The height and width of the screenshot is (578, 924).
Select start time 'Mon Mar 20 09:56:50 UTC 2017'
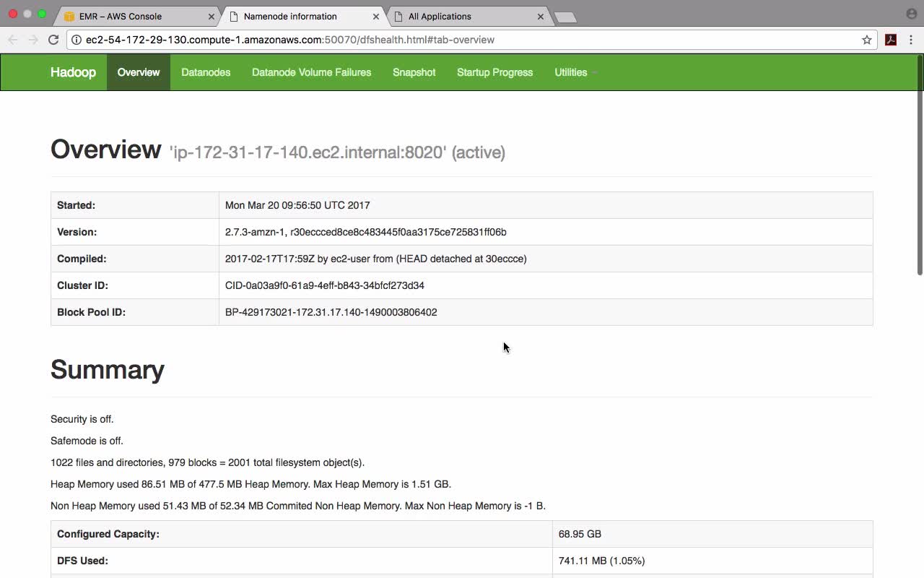[297, 205]
